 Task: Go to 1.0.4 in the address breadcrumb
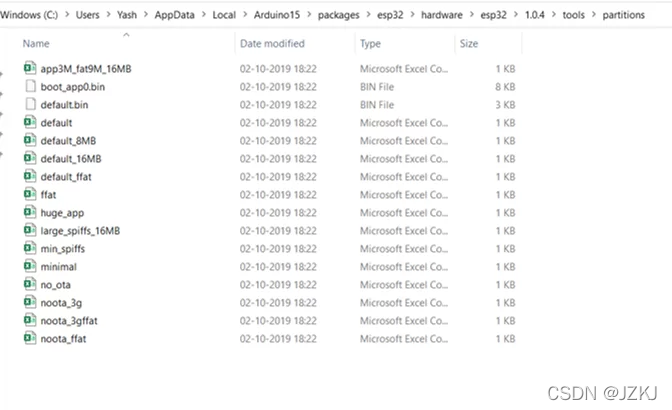point(534,15)
